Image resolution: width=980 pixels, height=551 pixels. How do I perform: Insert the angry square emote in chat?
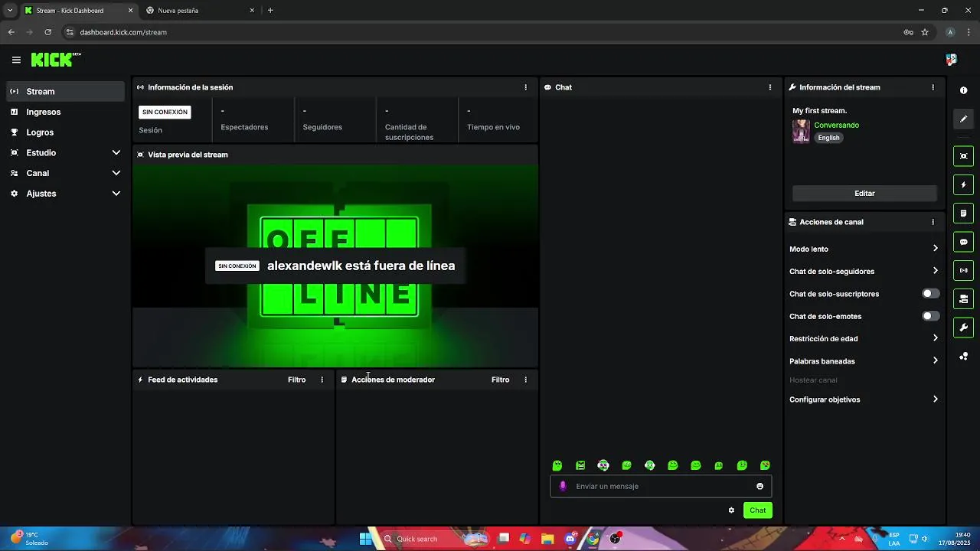pyautogui.click(x=580, y=465)
